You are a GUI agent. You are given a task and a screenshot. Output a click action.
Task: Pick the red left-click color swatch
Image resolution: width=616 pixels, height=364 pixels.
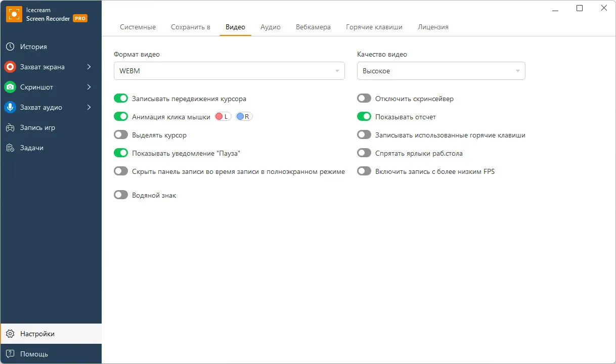coord(219,117)
